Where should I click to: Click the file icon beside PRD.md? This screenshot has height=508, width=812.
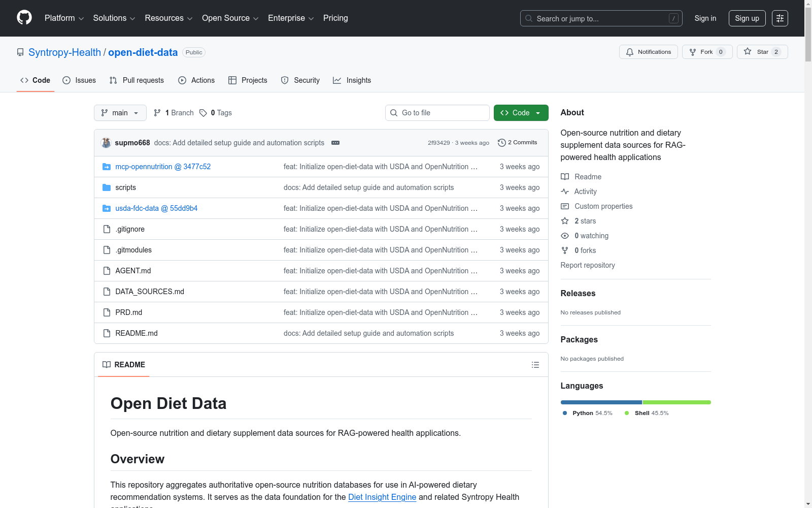pyautogui.click(x=107, y=312)
